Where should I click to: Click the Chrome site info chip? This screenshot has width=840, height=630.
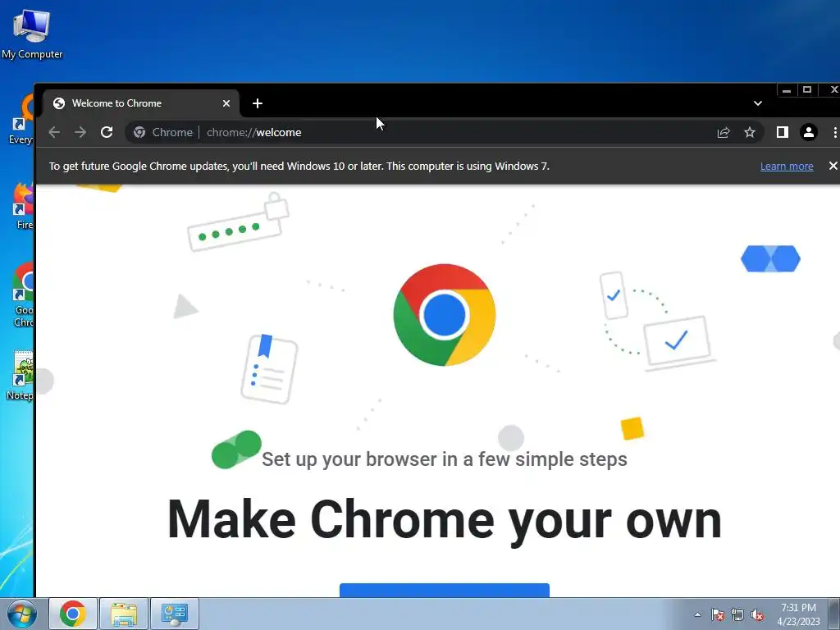[163, 132]
